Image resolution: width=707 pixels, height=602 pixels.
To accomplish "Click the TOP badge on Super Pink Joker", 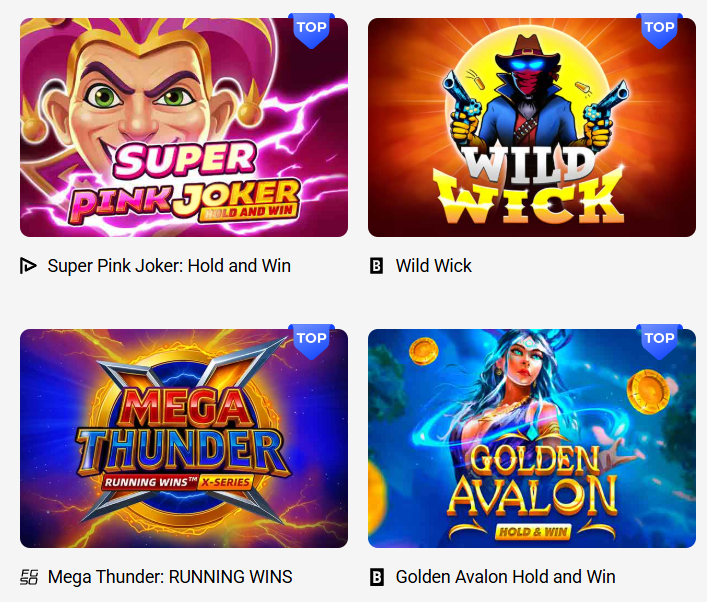I will point(312,30).
